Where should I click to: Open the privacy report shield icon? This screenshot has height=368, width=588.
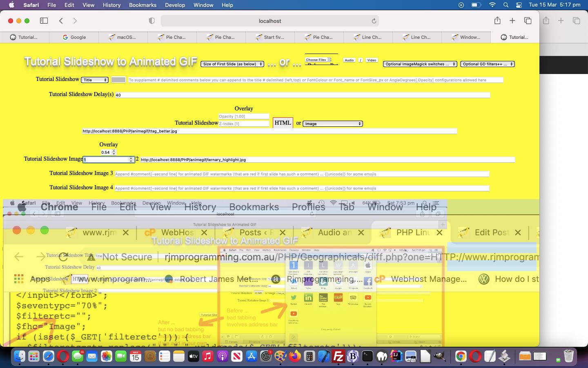click(x=152, y=21)
